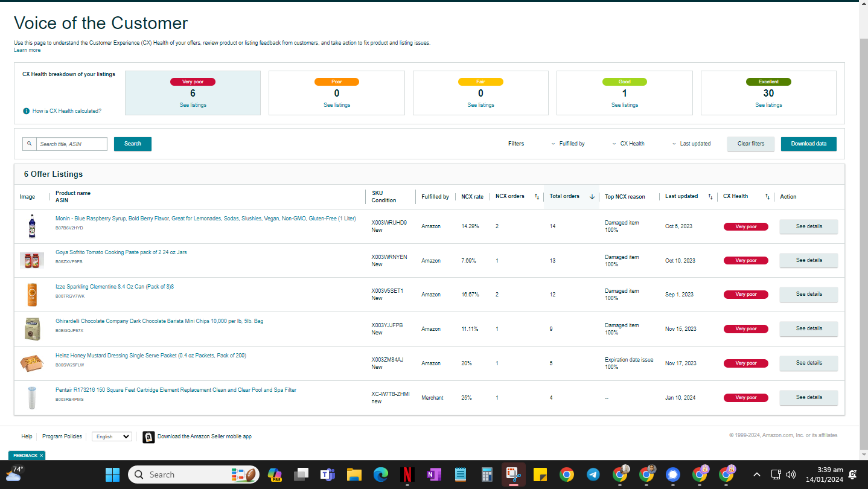Click the info icon beside CX Health calculation

(x=26, y=111)
